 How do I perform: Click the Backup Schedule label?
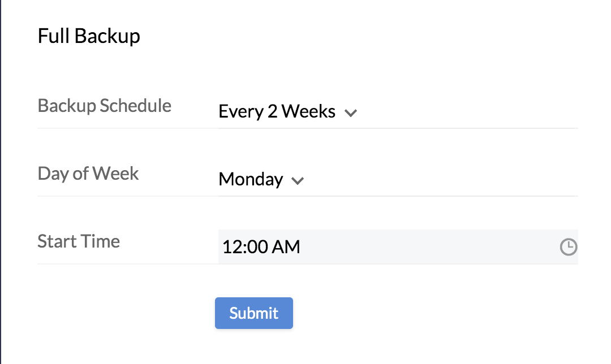[104, 106]
